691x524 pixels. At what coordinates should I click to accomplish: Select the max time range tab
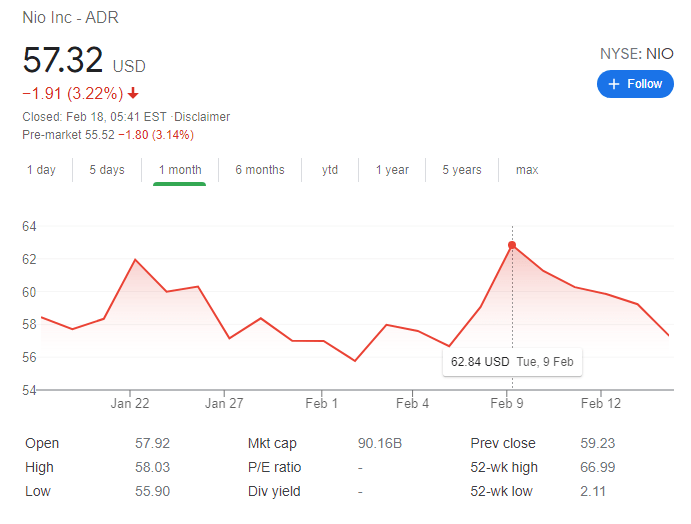pyautogui.click(x=527, y=170)
